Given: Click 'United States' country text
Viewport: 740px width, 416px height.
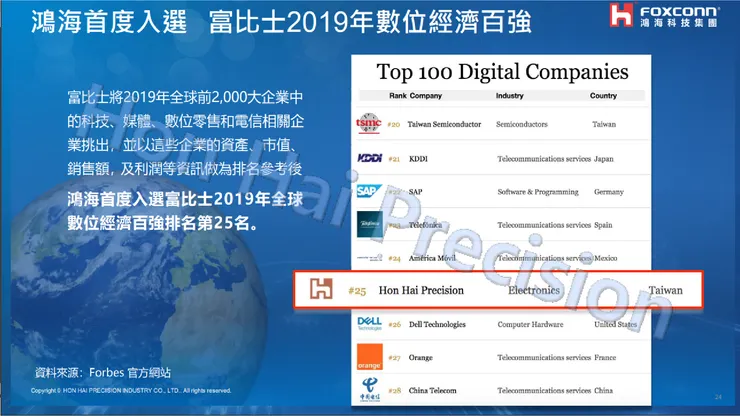Looking at the screenshot, I should pos(615,324).
